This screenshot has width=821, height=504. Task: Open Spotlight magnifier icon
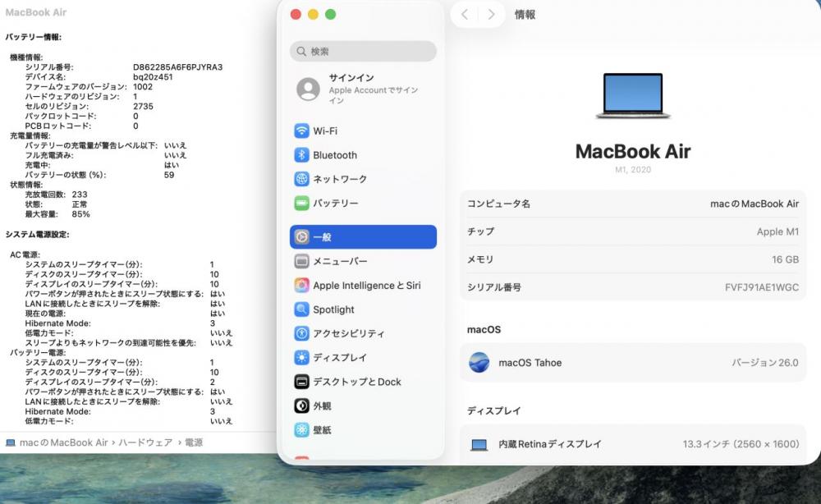pos(301,309)
